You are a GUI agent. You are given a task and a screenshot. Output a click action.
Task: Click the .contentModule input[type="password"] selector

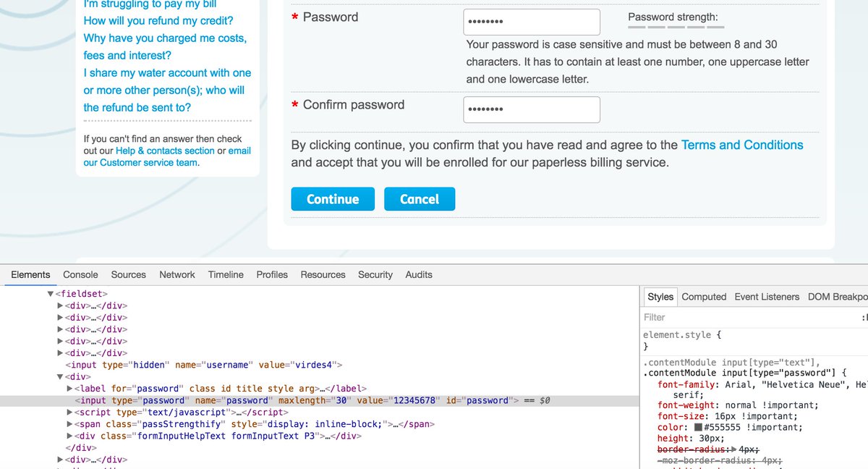(739, 373)
